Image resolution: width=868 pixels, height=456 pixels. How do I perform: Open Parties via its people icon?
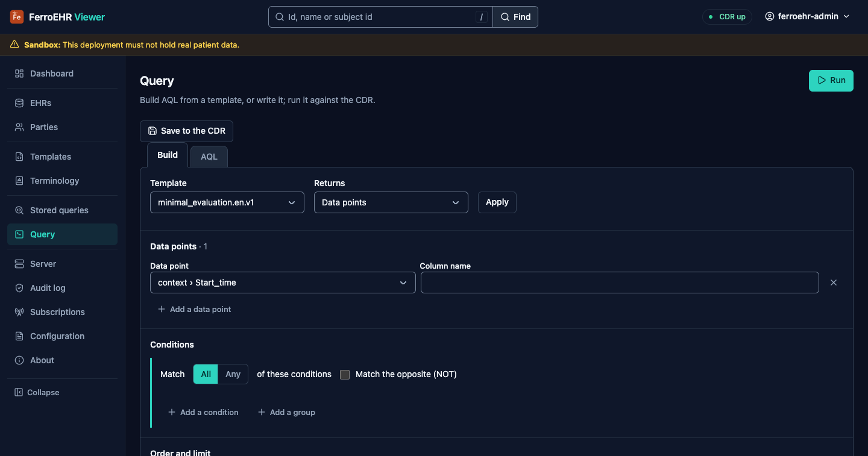tap(19, 127)
